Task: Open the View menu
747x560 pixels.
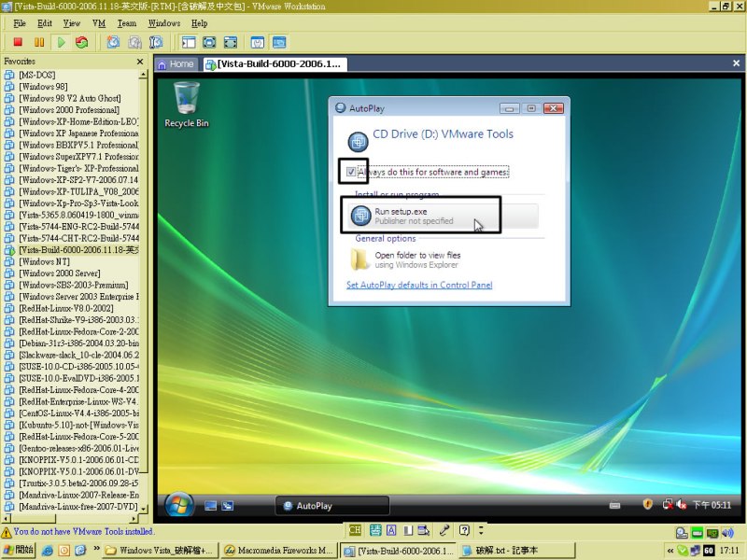Action: (72, 23)
